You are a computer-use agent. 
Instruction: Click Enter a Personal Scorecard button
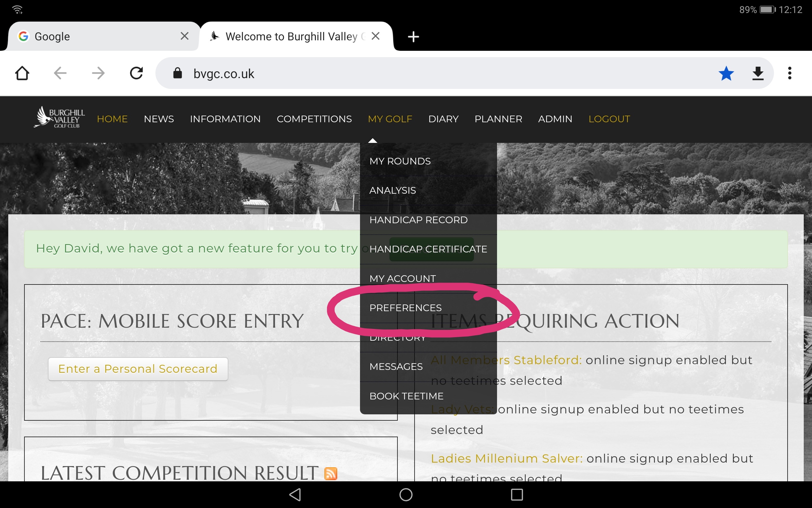click(x=138, y=369)
